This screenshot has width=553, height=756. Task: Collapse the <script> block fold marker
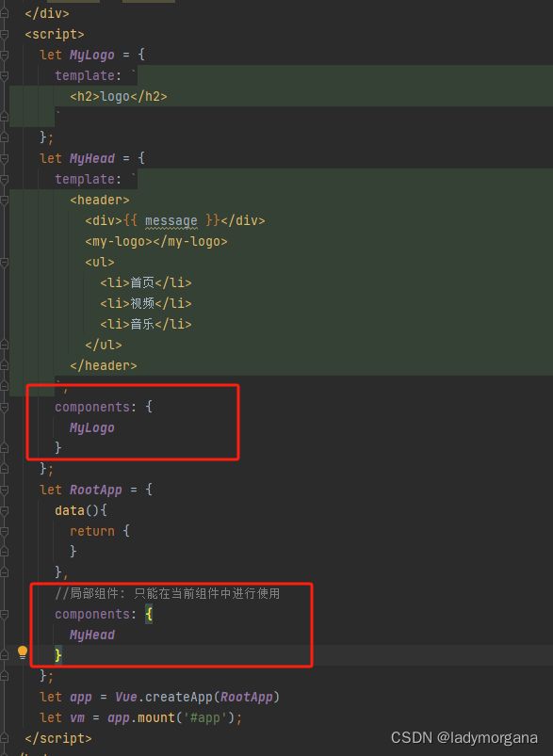tap(5, 35)
